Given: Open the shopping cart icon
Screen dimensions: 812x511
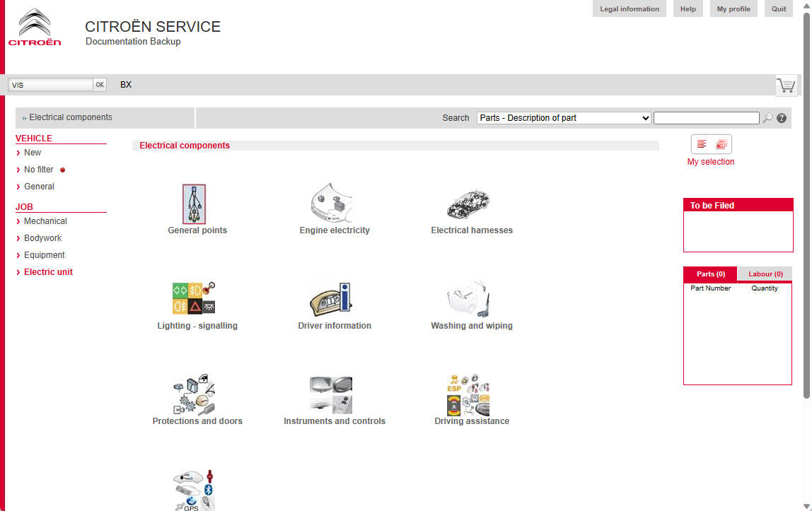Looking at the screenshot, I should (785, 86).
